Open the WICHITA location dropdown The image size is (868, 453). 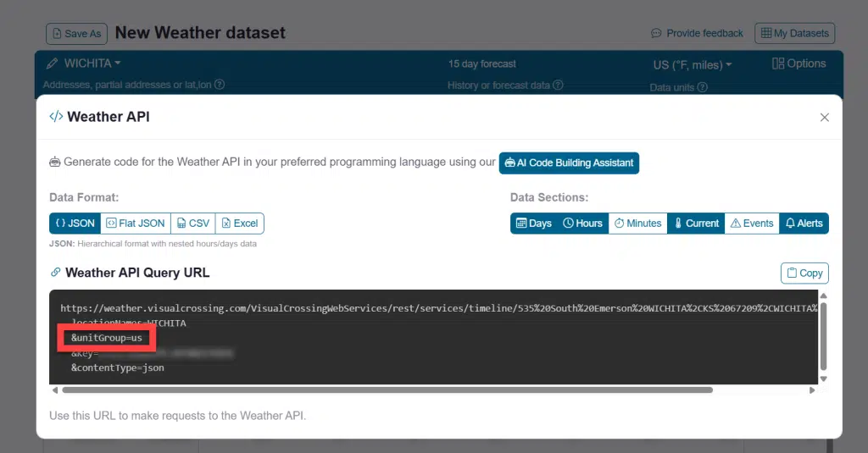[92, 63]
